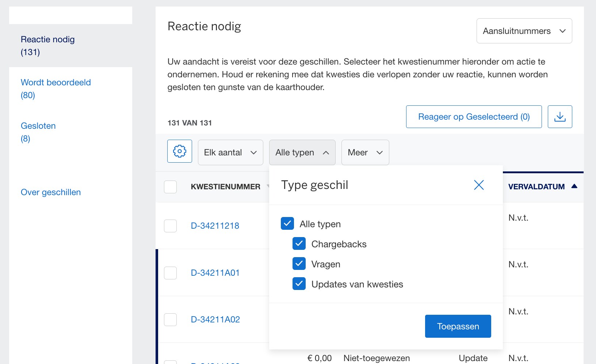Image resolution: width=596 pixels, height=364 pixels.
Task: Click the Toepassen button
Action: [458, 326]
